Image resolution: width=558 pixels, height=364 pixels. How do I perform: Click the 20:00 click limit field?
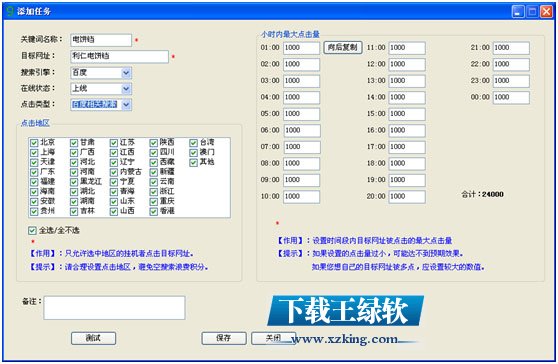(x=407, y=197)
